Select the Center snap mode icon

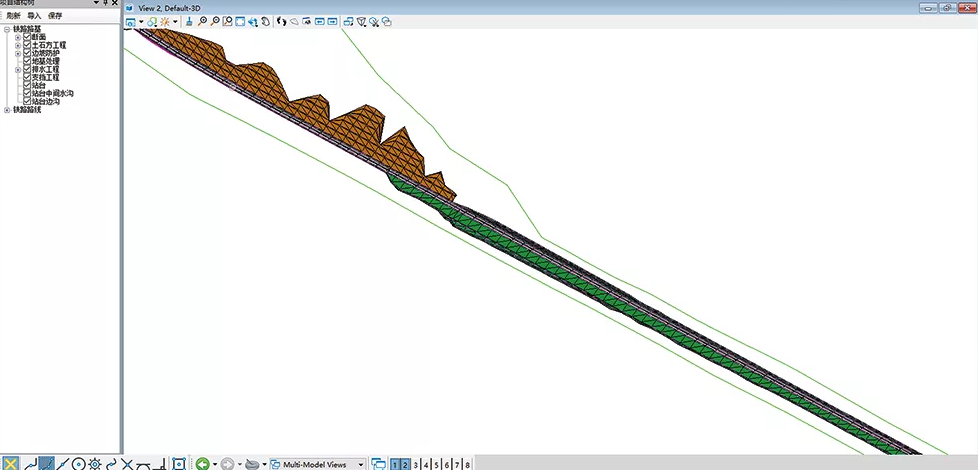tap(79, 463)
